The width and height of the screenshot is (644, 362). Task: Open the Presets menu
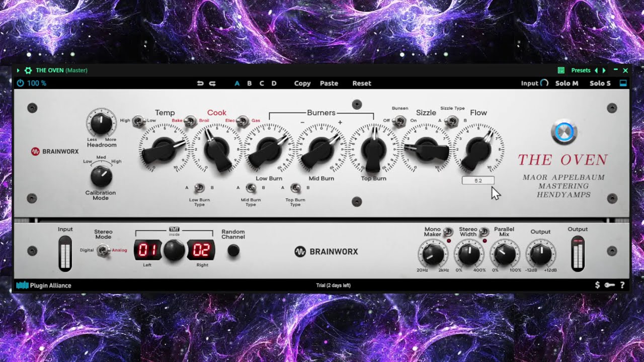581,70
